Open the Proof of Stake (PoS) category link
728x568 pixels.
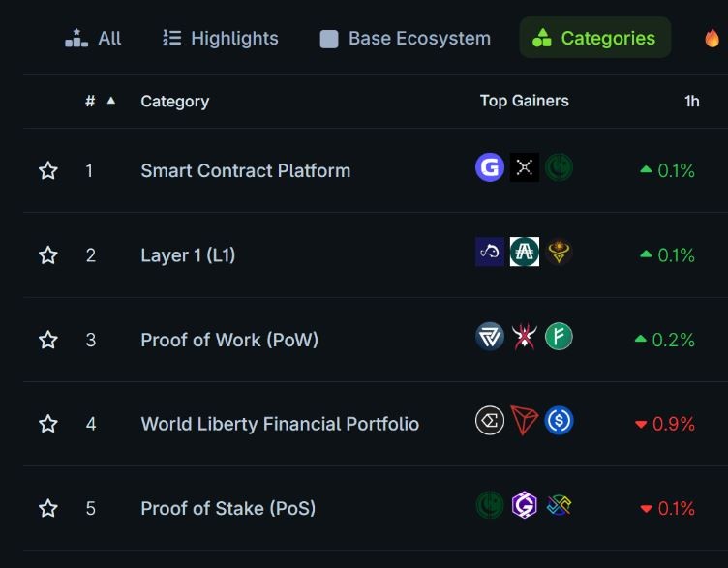pos(228,508)
